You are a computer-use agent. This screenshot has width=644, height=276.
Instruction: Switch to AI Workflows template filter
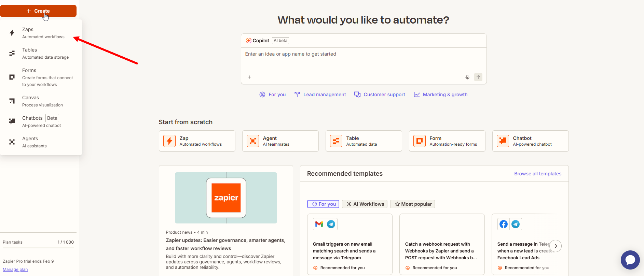pyautogui.click(x=365, y=204)
